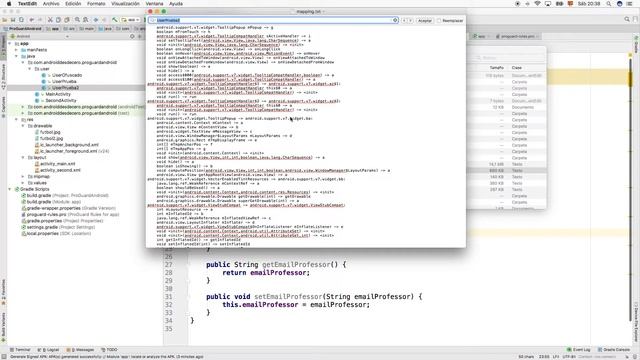The image size is (640, 360).
Task: Open the Logcat tool window tab
Action: click(48, 350)
